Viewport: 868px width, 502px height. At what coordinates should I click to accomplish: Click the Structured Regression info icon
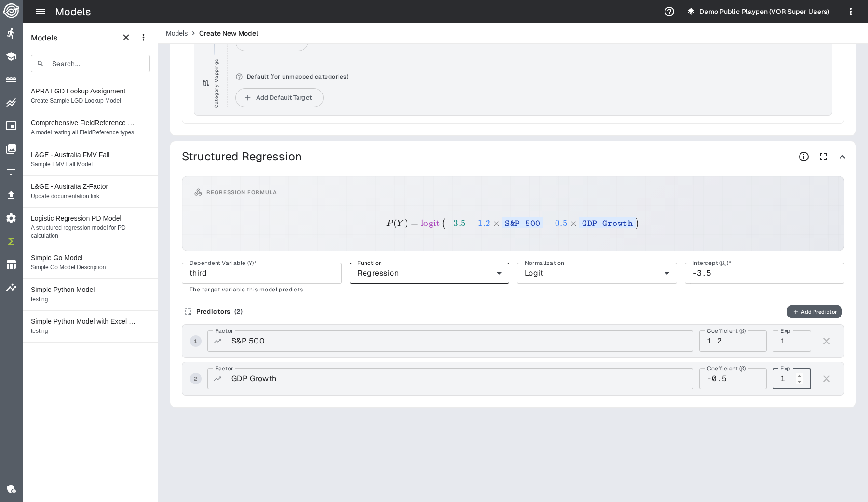tap(804, 157)
